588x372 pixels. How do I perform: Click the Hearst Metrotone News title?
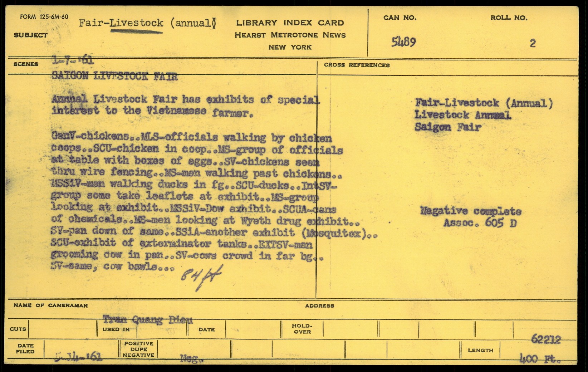point(290,35)
